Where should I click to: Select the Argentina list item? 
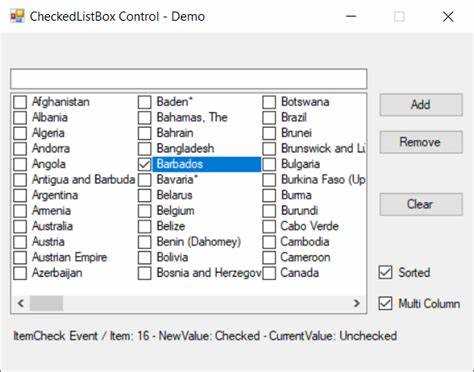55,195
